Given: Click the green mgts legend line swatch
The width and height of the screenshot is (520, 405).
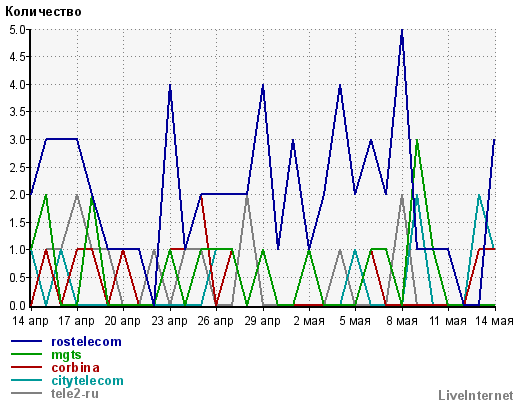Looking at the screenshot, I should (x=27, y=354).
